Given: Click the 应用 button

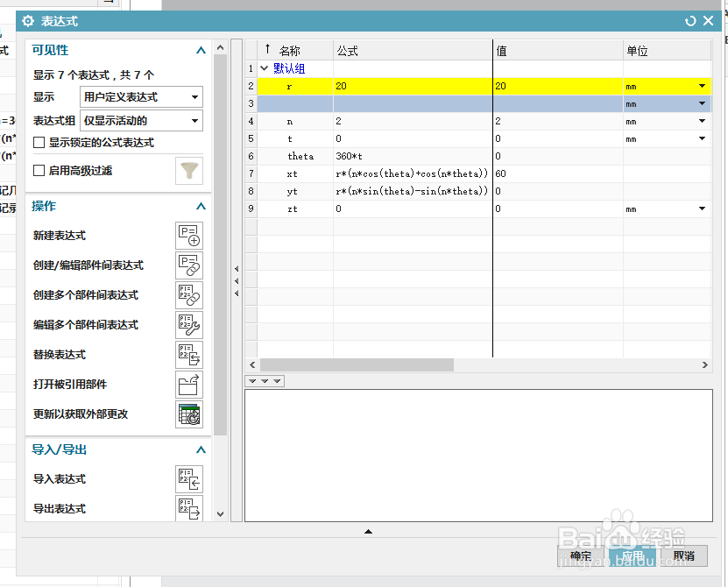Looking at the screenshot, I should (x=633, y=555).
